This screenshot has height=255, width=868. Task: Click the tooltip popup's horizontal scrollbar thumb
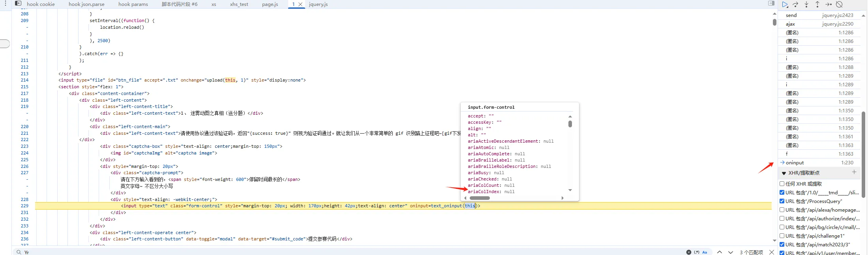pos(480,198)
